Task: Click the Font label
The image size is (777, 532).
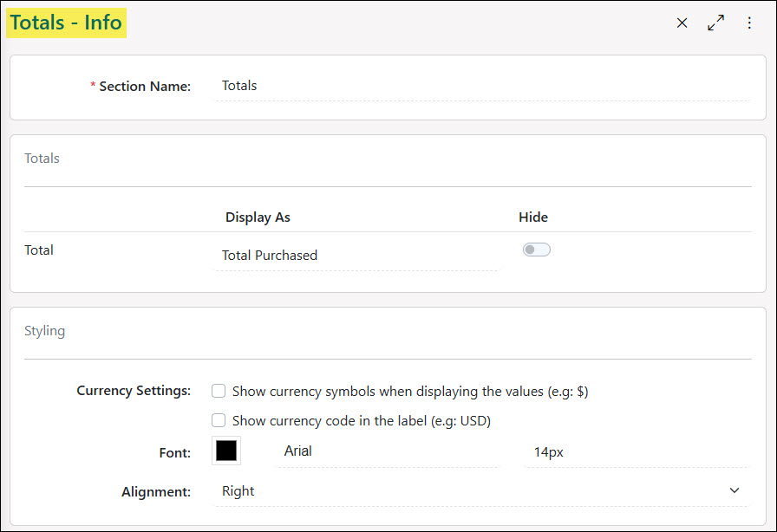Action: (x=175, y=453)
